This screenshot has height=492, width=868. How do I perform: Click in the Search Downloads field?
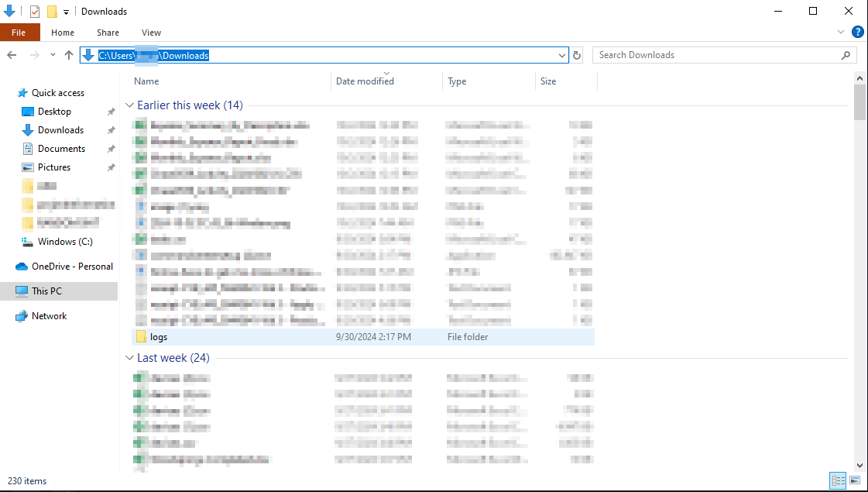[716, 55]
